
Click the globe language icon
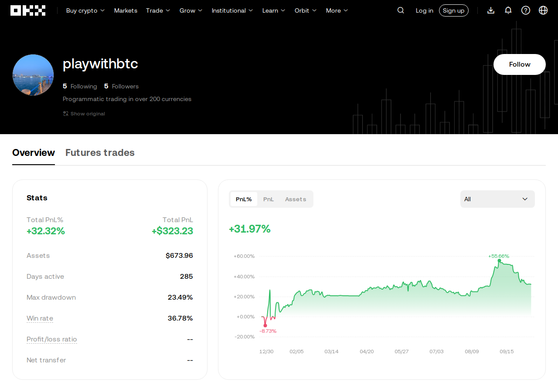point(543,10)
